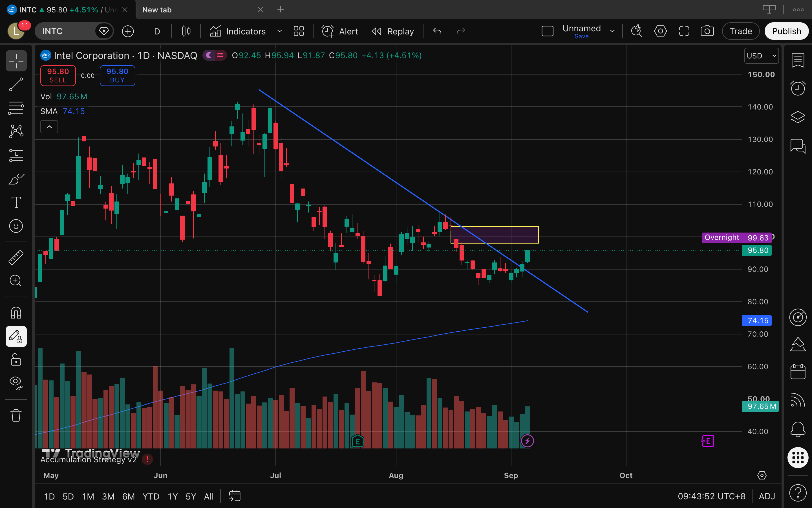Select the YTD time range
This screenshot has height=508, width=812.
151,496
